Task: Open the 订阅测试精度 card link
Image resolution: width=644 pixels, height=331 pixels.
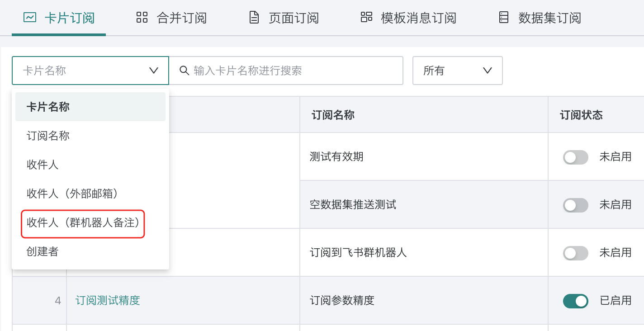Action: (x=108, y=301)
